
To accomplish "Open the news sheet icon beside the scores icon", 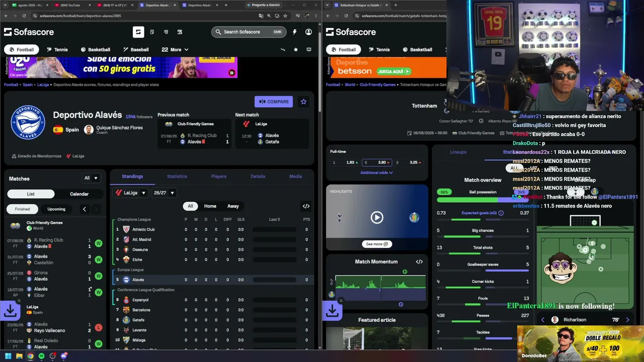I will [x=152, y=32].
